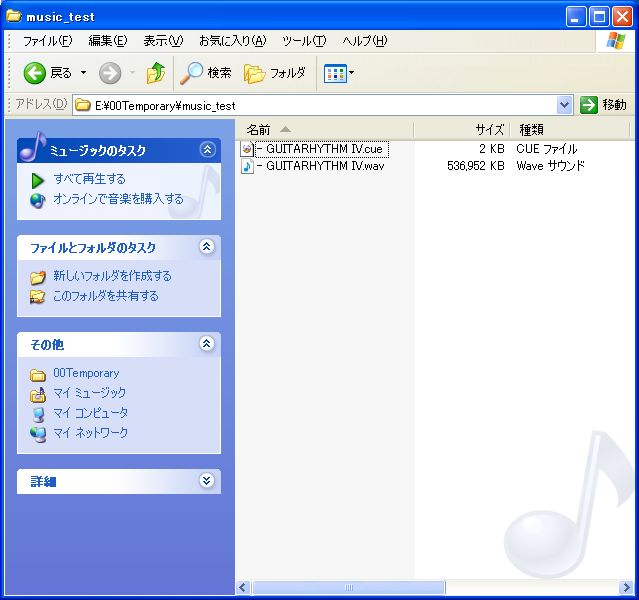Open the ファイル(F) menu
Image resolution: width=639 pixels, height=600 pixels.
pyautogui.click(x=47, y=41)
